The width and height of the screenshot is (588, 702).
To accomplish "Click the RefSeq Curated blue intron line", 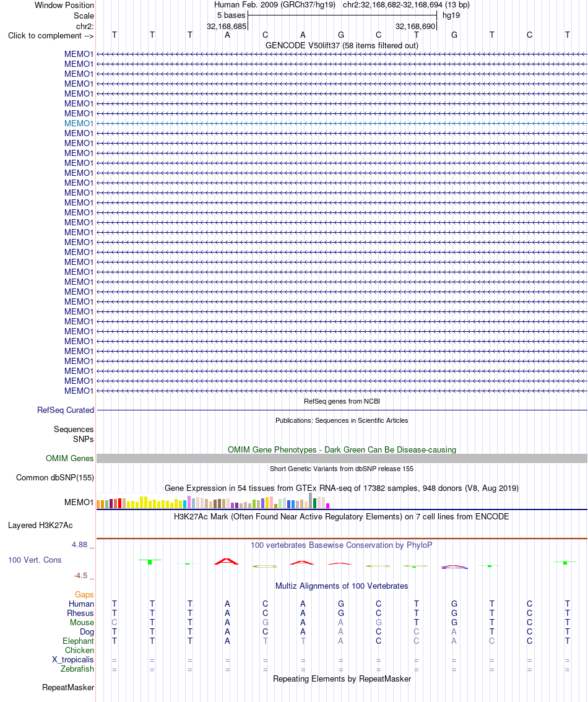I will pyautogui.click(x=342, y=410).
